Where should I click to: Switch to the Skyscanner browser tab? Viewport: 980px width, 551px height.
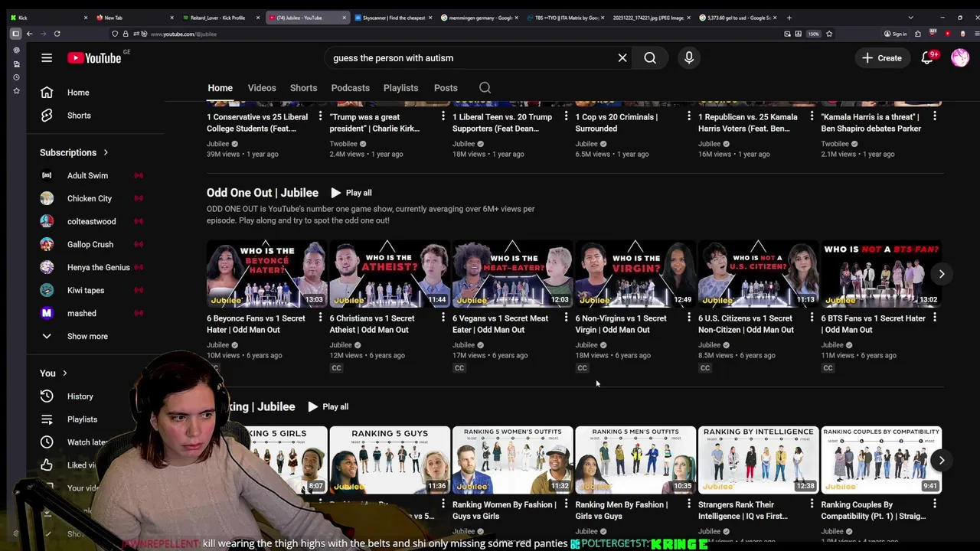coord(394,18)
